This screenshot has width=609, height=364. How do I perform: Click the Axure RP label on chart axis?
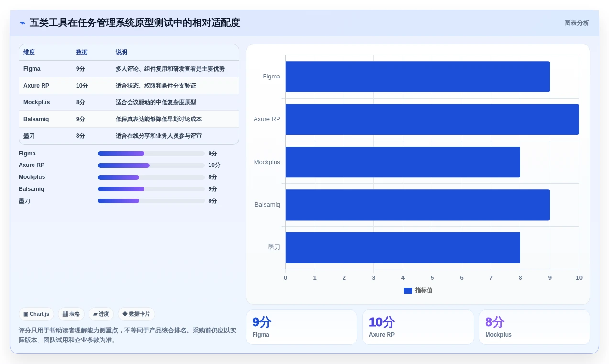coord(267,119)
